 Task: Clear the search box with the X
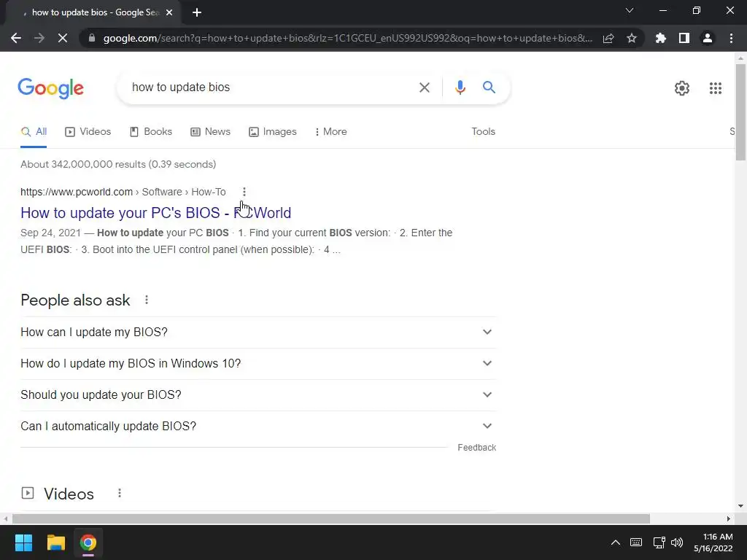click(424, 87)
